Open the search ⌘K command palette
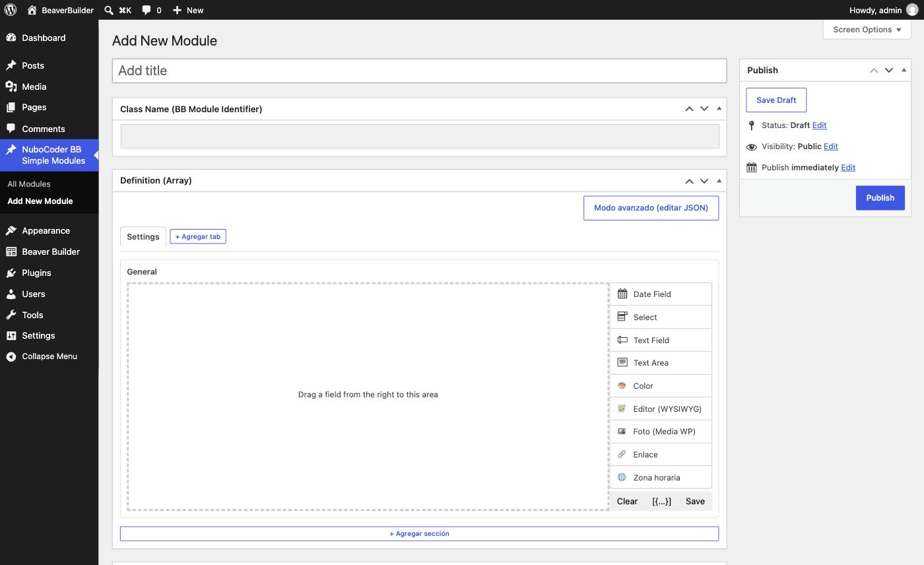 118,10
